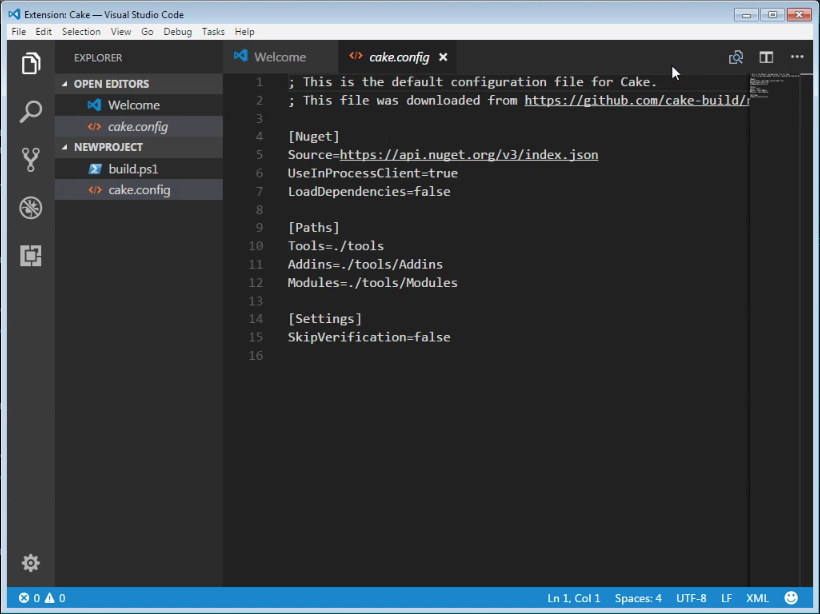Open the Selection menu
Viewport: 820px width, 614px height.
pyautogui.click(x=81, y=31)
